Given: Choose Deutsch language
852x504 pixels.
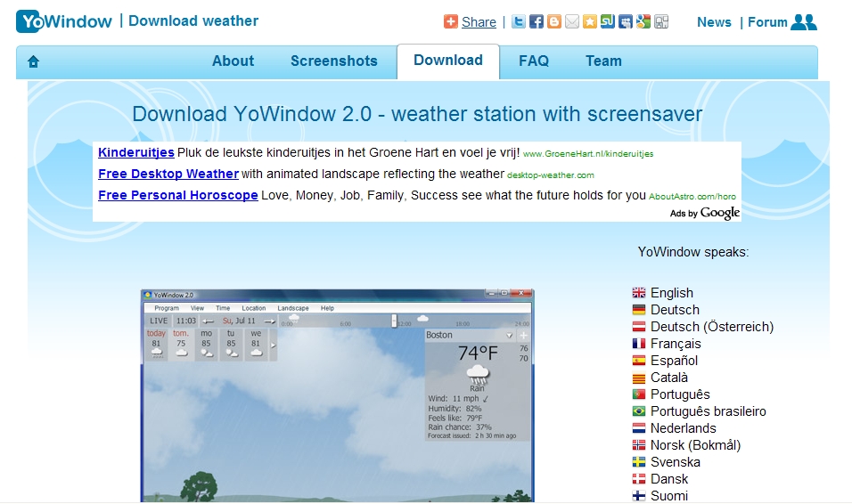Looking at the screenshot, I should 675,310.
